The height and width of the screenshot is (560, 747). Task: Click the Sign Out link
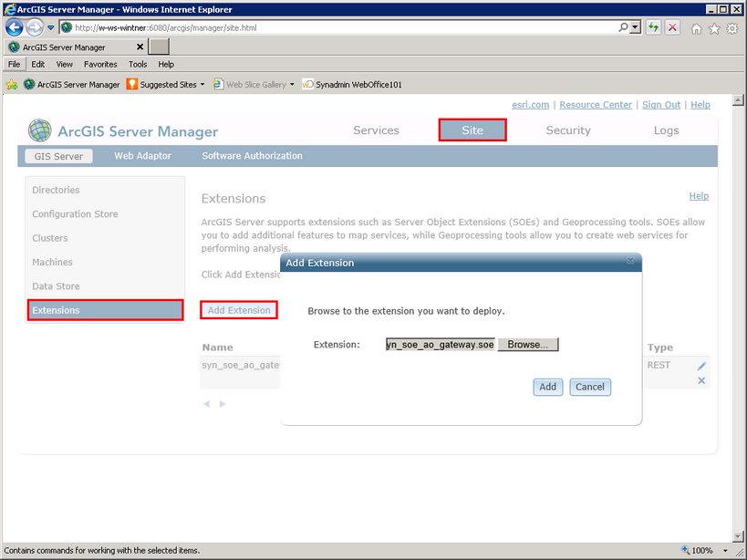(660, 105)
